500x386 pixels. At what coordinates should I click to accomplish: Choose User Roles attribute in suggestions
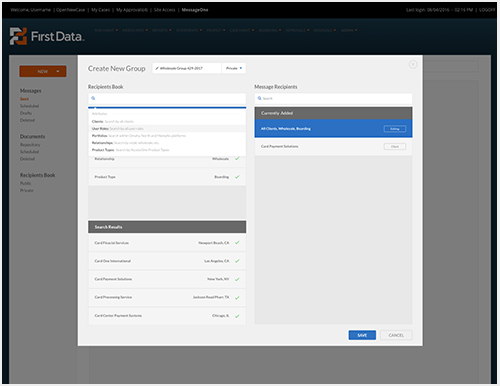[167, 129]
